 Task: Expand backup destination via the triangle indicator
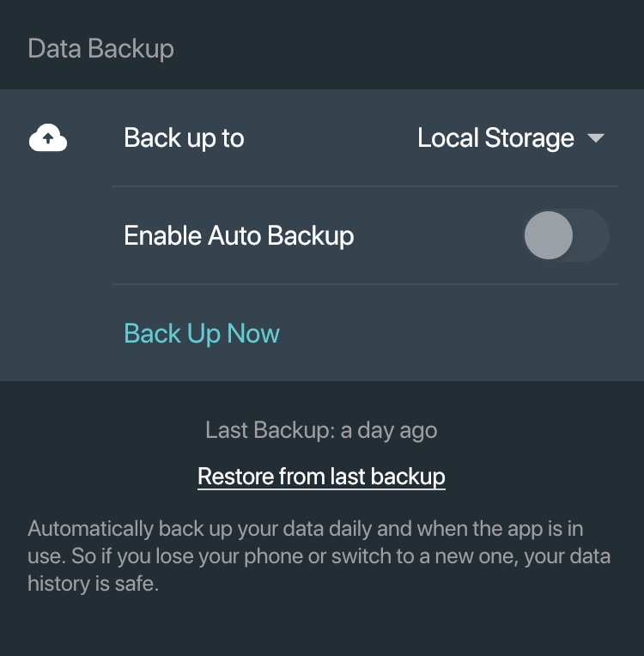(x=595, y=138)
